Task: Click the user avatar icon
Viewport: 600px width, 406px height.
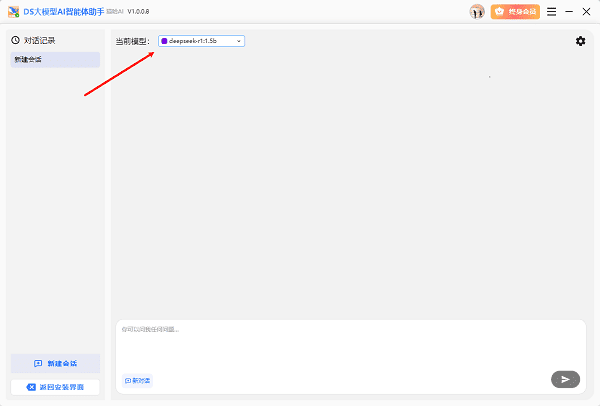Action: pos(477,12)
